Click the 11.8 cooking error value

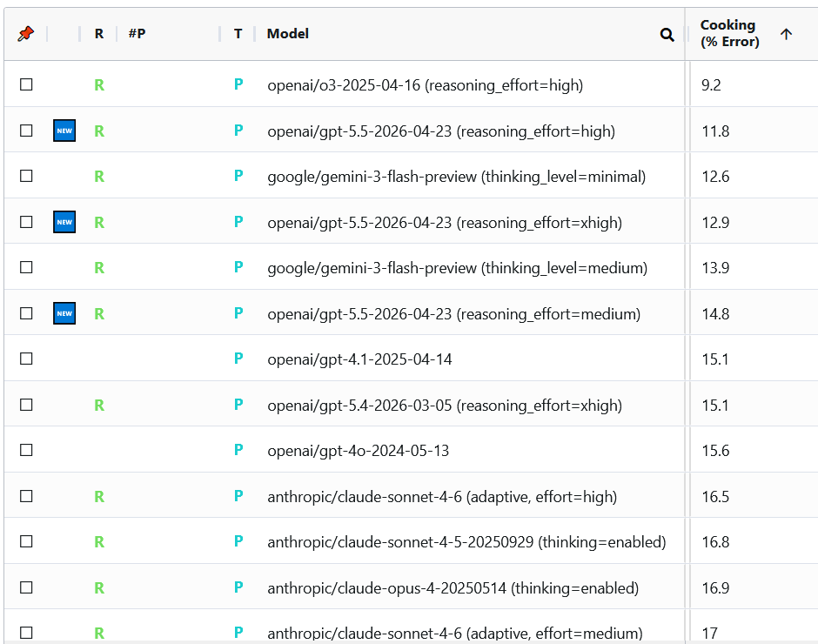coord(715,131)
